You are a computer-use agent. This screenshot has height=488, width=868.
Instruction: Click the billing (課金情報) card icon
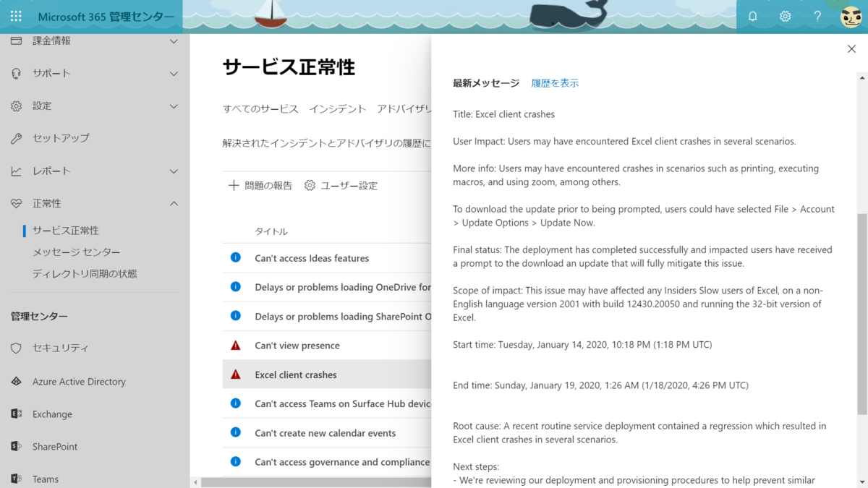coord(16,40)
